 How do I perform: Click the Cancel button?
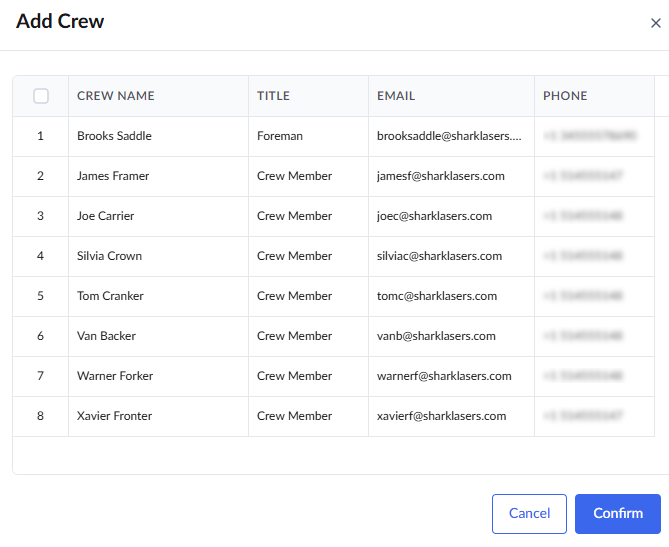coord(529,514)
